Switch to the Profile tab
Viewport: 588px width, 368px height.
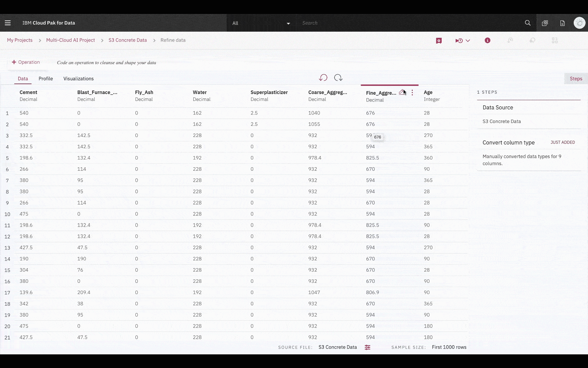point(46,79)
